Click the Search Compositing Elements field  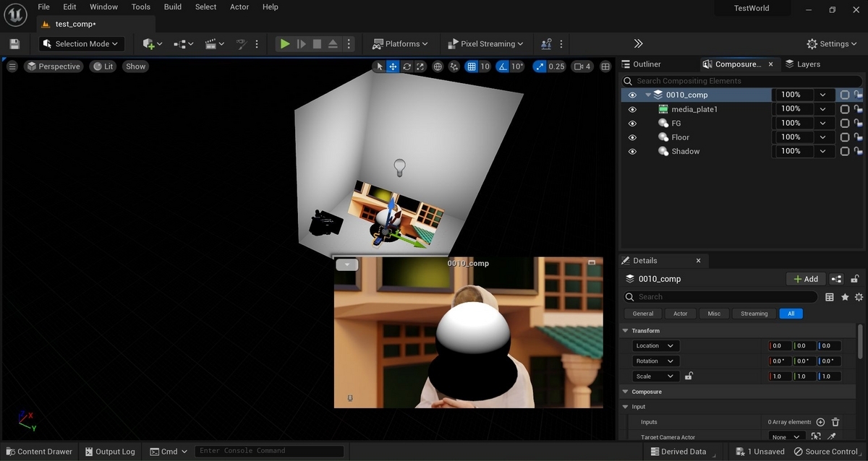pyautogui.click(x=745, y=81)
